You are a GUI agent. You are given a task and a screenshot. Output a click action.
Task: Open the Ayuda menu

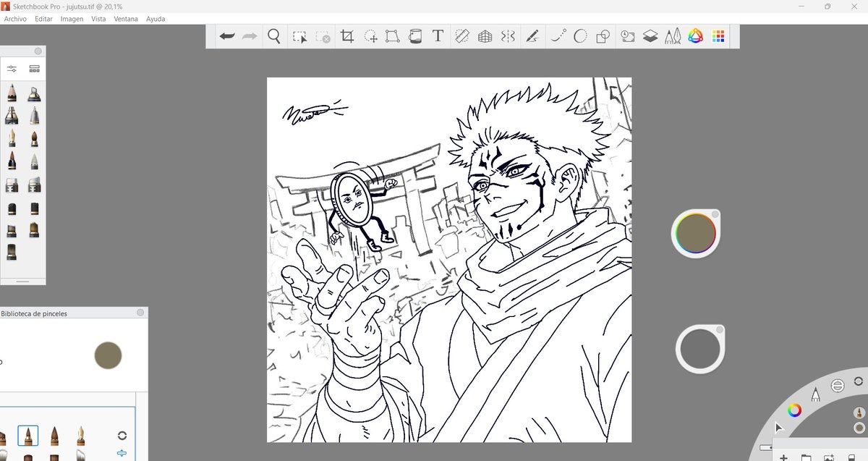pos(156,19)
